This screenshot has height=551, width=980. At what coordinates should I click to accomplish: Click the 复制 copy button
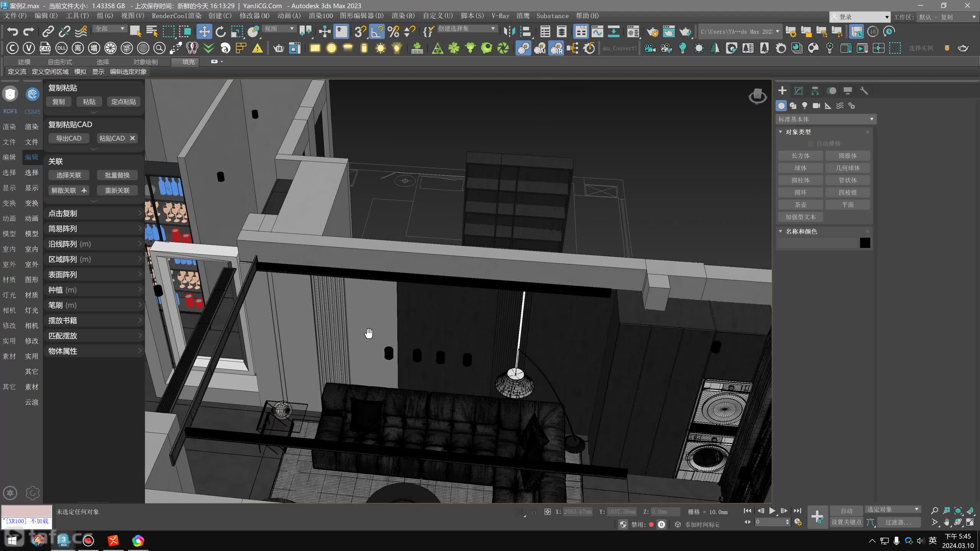click(59, 101)
